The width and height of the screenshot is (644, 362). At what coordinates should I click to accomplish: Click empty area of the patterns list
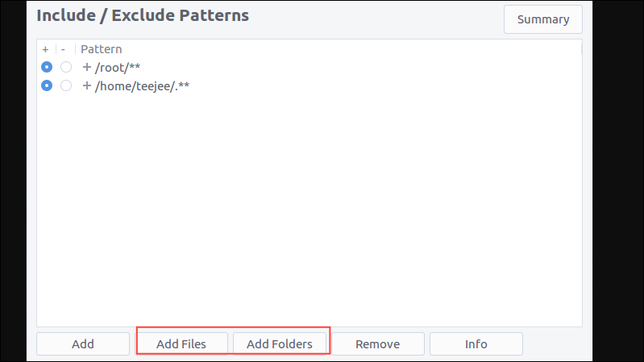click(x=310, y=210)
